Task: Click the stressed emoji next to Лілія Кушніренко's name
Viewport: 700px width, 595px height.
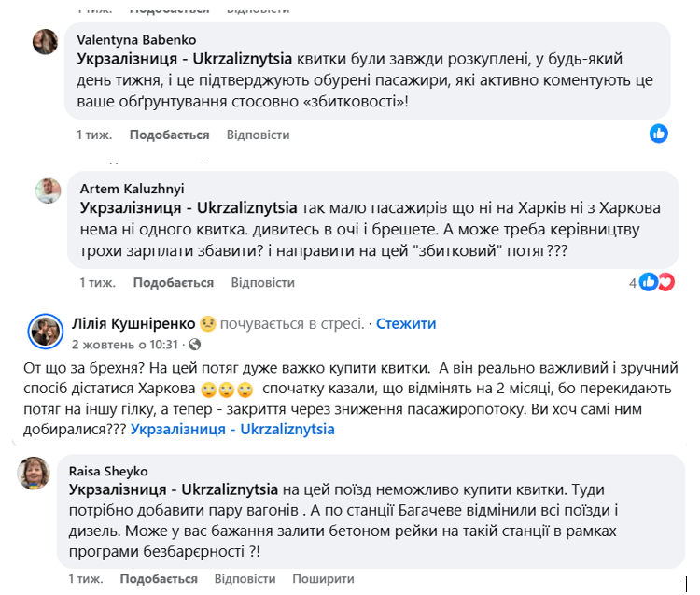Action: 208,323
